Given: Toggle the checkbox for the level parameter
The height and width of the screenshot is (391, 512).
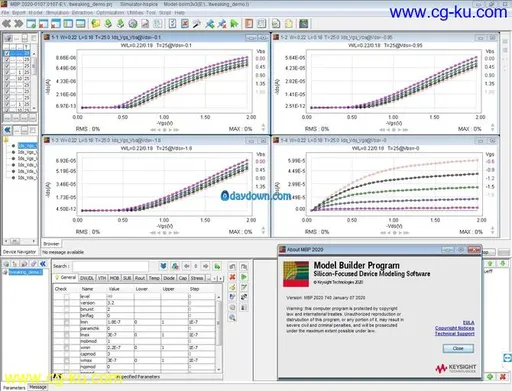Looking at the screenshot, I should click(67, 296).
